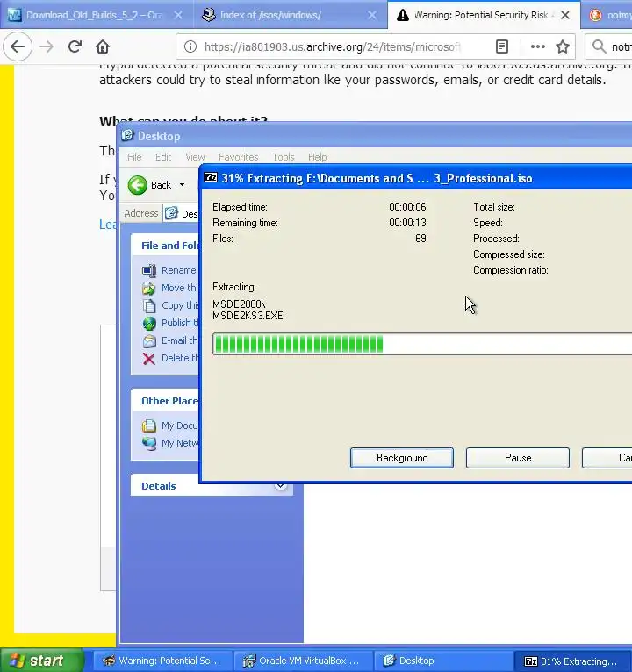The height and width of the screenshot is (672, 632).
Task: Switch to the Warning: Potential Se... taskbar button
Action: (163, 661)
